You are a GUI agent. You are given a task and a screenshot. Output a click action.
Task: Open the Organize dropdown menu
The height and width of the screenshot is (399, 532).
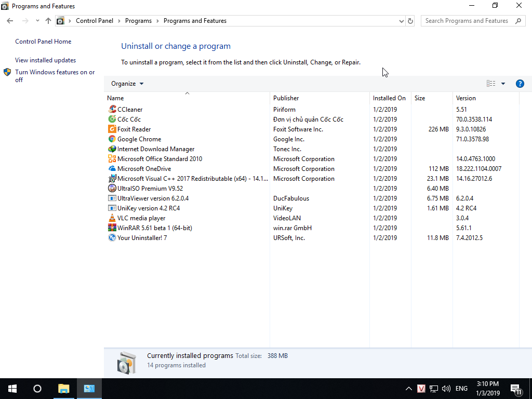(127, 84)
